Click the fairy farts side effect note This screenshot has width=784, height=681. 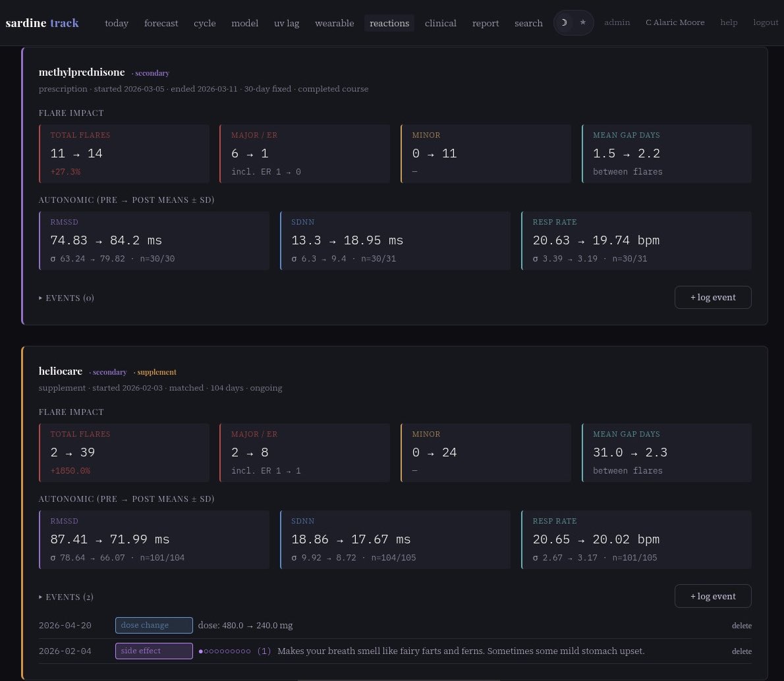(461, 651)
